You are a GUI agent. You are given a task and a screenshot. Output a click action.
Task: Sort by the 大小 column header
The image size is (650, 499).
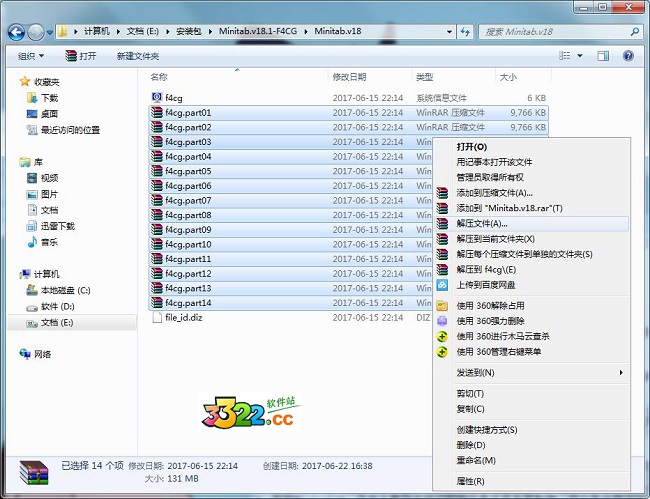click(x=508, y=77)
